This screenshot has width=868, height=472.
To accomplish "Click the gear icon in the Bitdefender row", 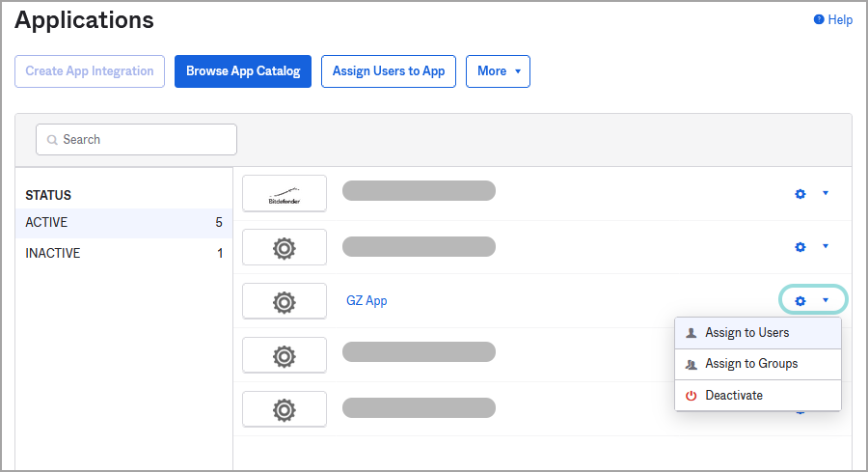I will click(800, 193).
